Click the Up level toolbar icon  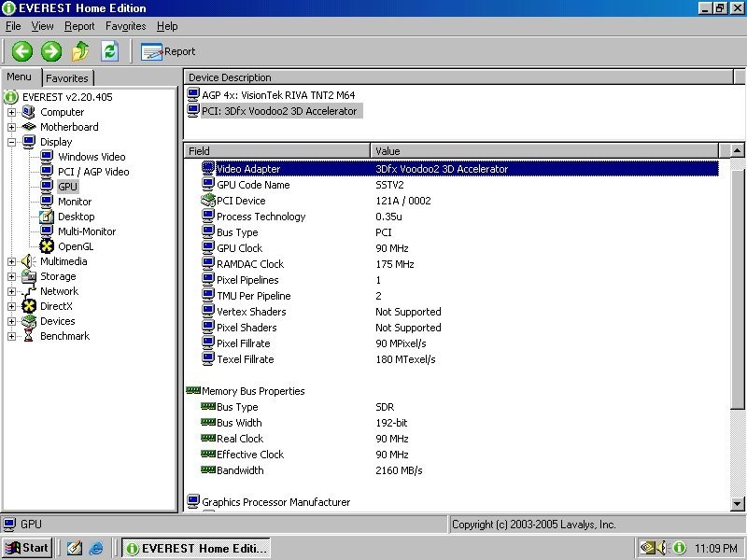tap(81, 51)
